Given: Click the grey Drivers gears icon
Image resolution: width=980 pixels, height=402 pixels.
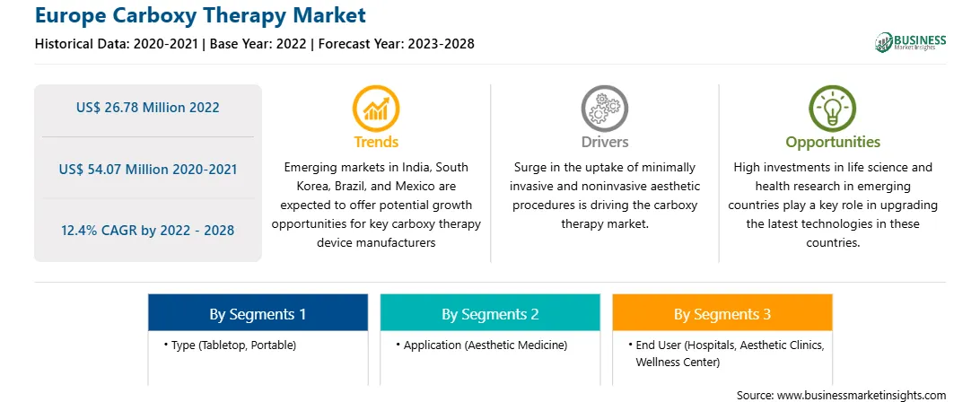Looking at the screenshot, I should 604,109.
